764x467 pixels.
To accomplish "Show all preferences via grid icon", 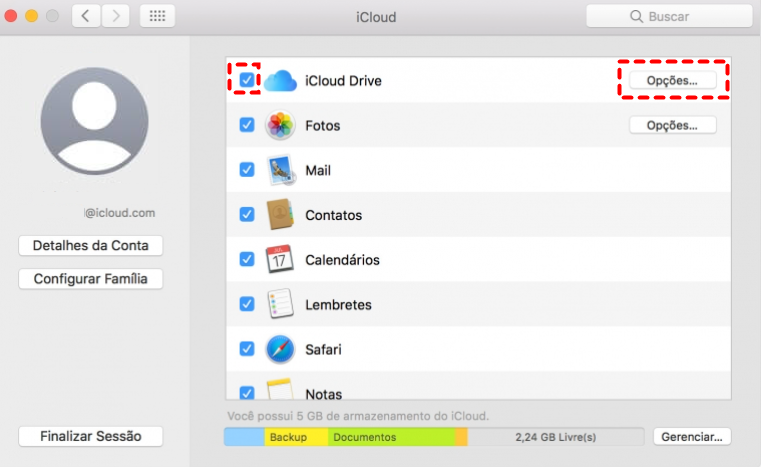I will tap(157, 16).
